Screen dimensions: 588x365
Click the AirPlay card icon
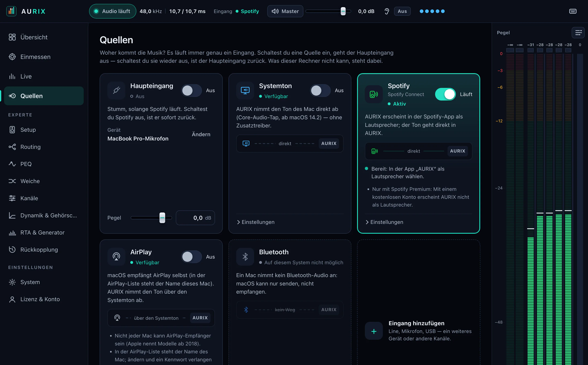[117, 257]
